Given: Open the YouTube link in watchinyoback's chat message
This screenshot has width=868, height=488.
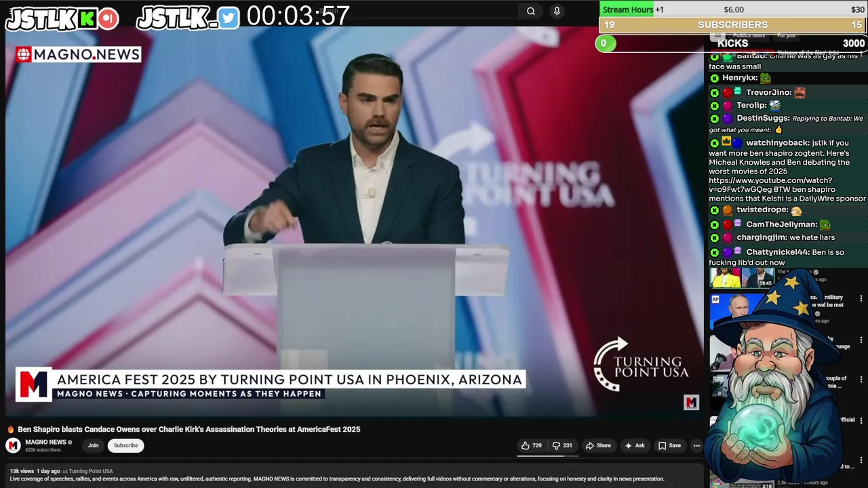Looking at the screenshot, I should click(x=770, y=185).
